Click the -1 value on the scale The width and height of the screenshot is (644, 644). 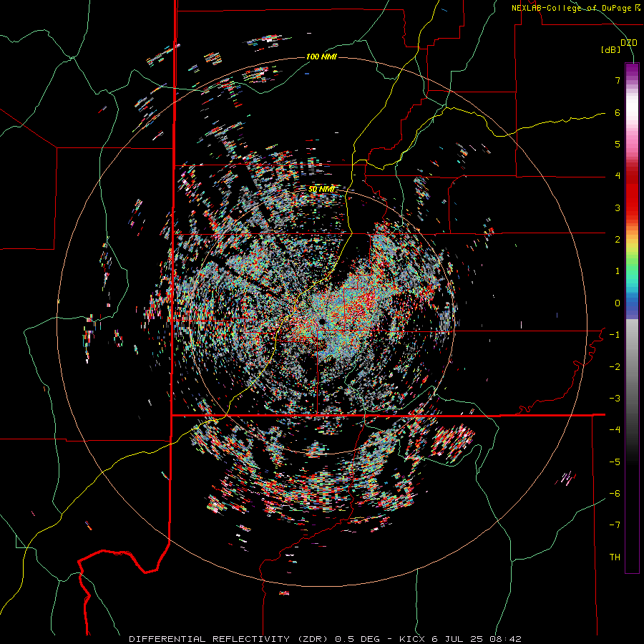coord(615,335)
